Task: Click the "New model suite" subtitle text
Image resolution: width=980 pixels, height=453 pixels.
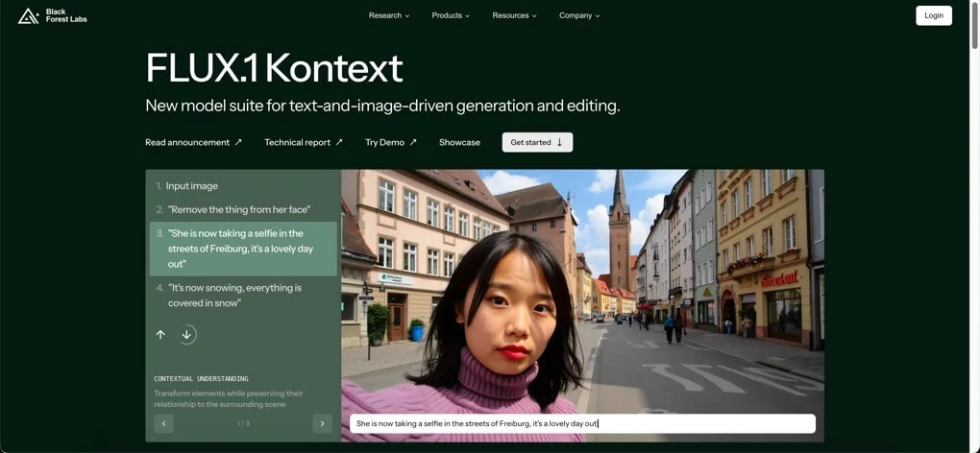Action: (382, 106)
